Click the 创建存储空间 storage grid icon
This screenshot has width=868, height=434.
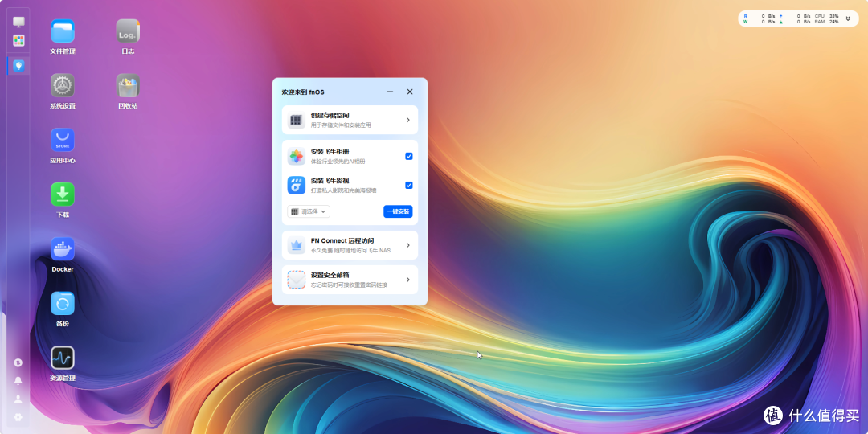(x=296, y=120)
